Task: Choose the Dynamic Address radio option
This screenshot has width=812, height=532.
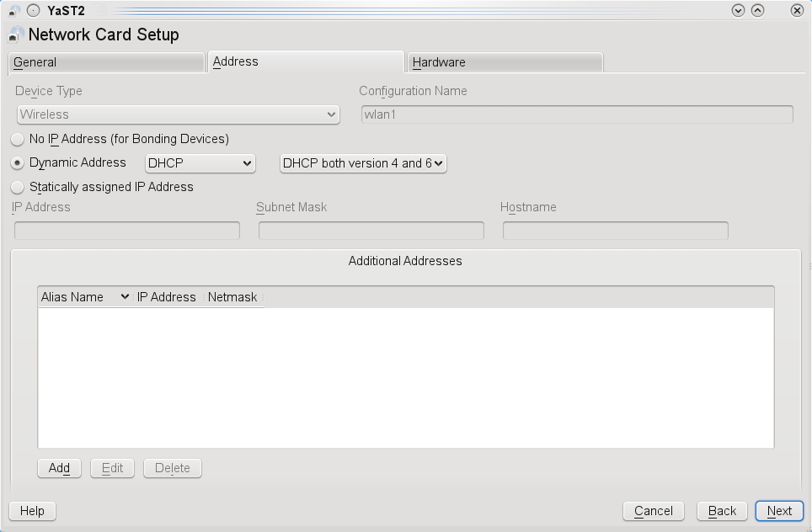Action: click(x=18, y=163)
